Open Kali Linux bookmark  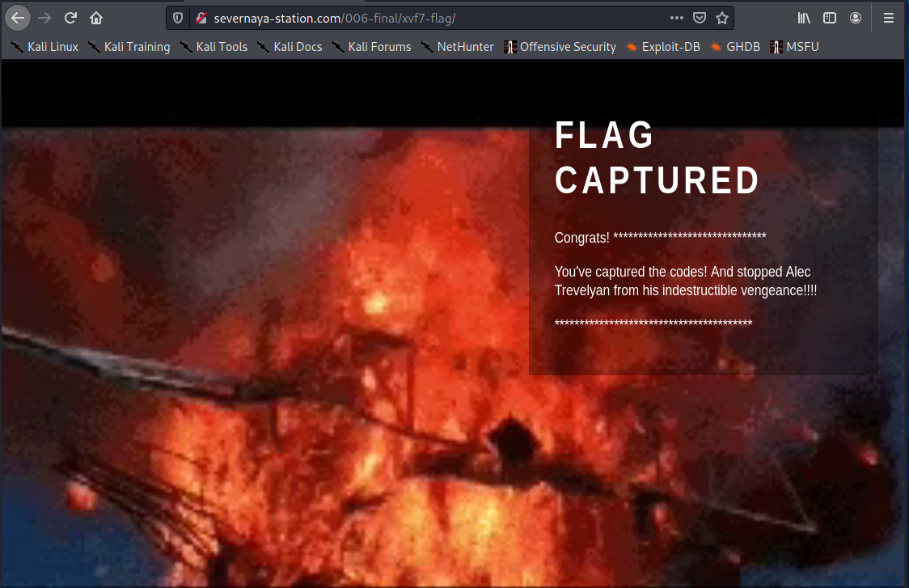click(x=44, y=47)
